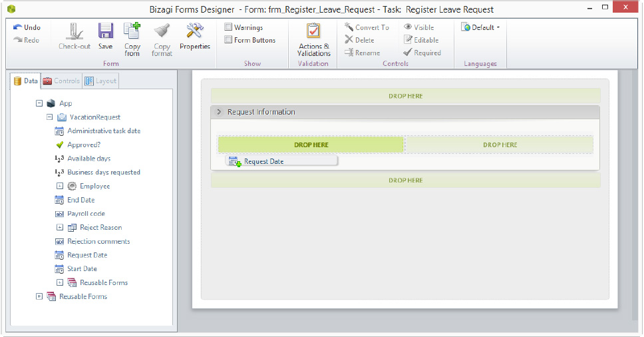Open the Default language dropdown
644x337 pixels.
[481, 27]
